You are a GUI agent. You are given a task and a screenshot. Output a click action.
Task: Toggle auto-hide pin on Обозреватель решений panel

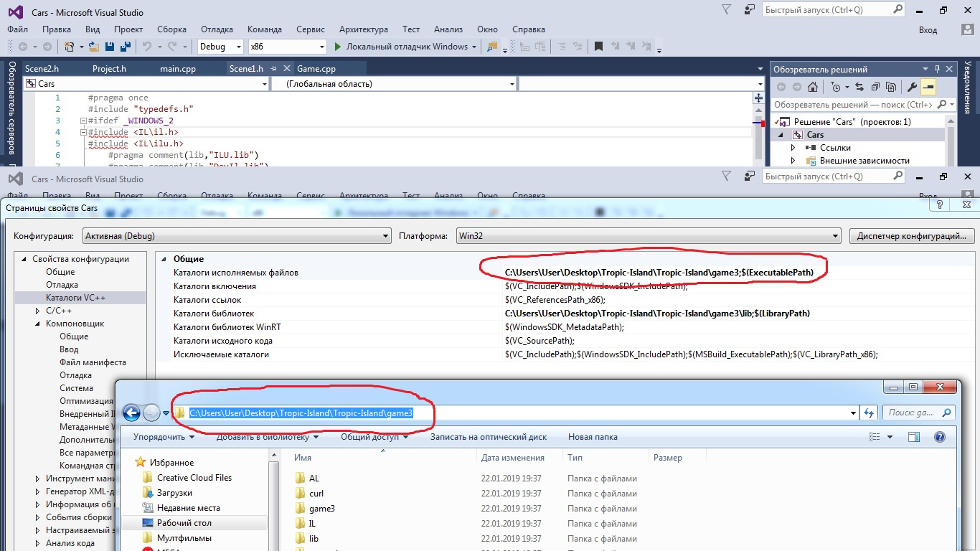point(938,70)
